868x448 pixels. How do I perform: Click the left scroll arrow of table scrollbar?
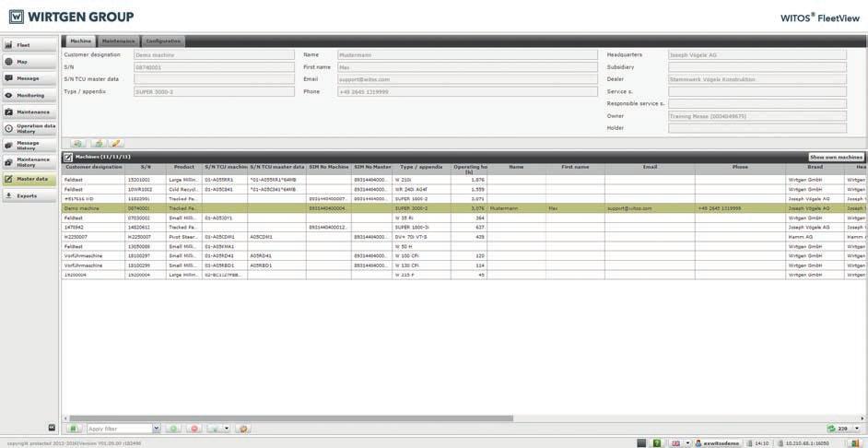pyautogui.click(x=65, y=419)
